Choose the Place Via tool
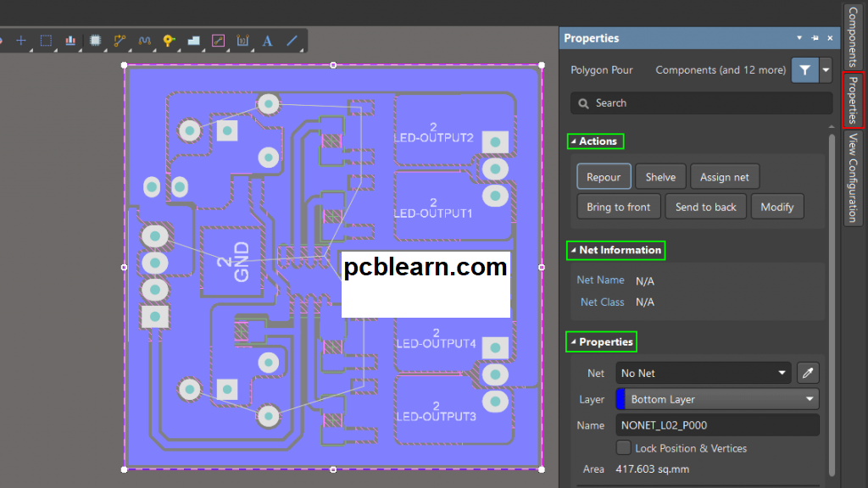Image resolution: width=868 pixels, height=488 pixels. pyautogui.click(x=169, y=40)
